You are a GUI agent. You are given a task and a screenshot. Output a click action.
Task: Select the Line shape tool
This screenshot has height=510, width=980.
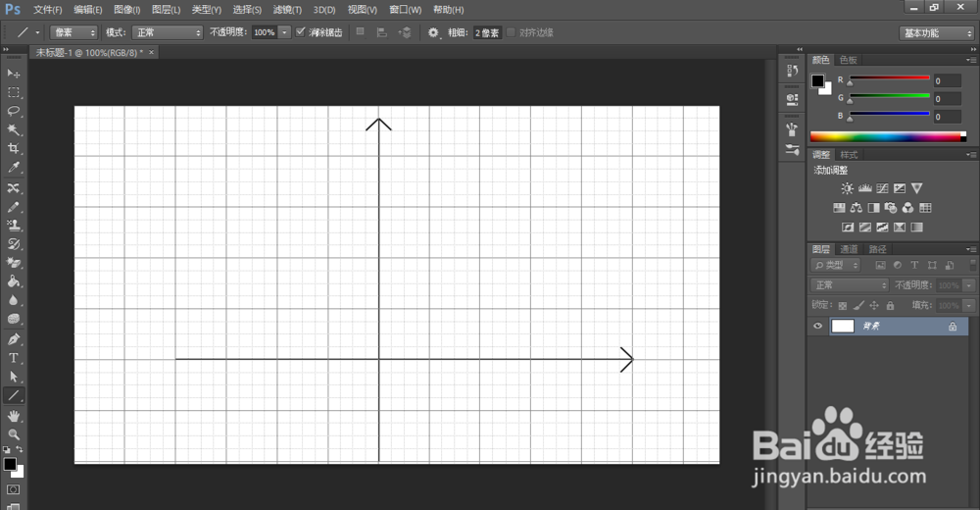[x=13, y=395]
